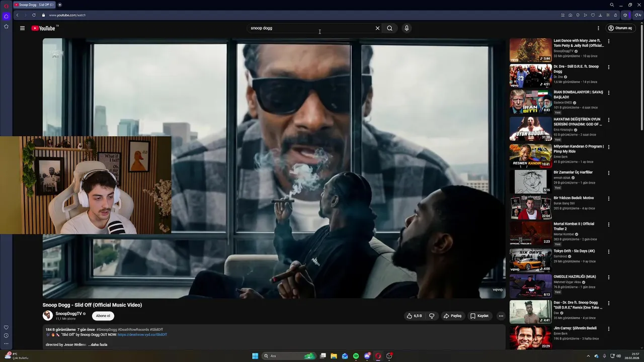Image resolution: width=644 pixels, height=362 pixels.
Task: Click the #SnoopDogg hashtag
Action: (107, 330)
